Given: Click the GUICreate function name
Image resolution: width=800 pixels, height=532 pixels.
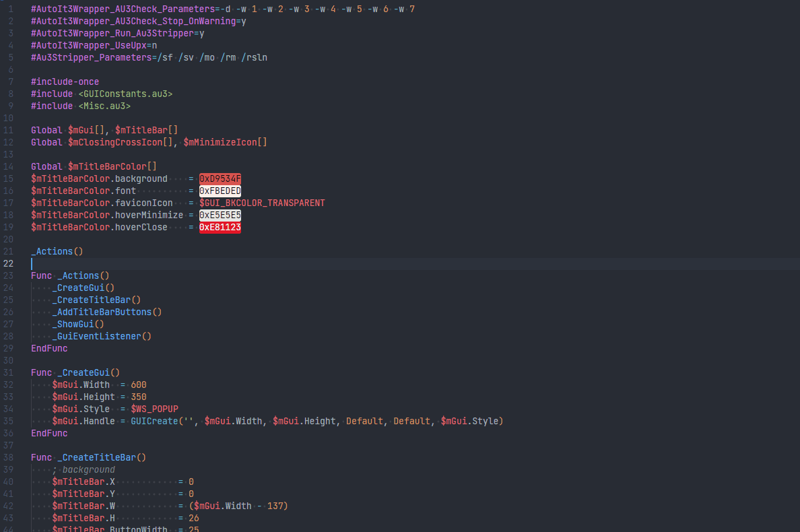Looking at the screenshot, I should click(x=154, y=421).
